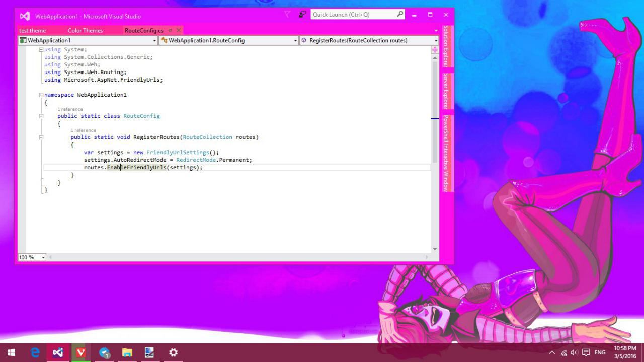Pin the RouteConfig.cs tab
Screen dimensions: 644x362
pos(170,30)
